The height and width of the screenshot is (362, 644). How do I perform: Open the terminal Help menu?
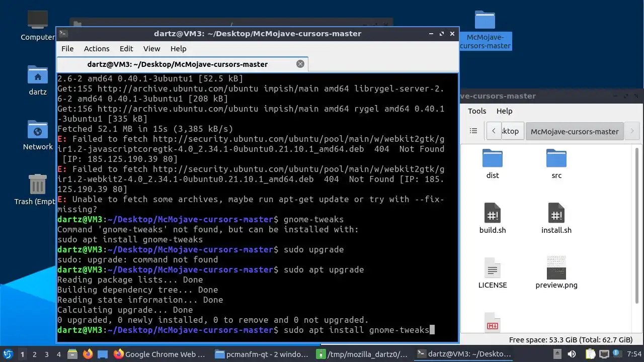pos(179,49)
